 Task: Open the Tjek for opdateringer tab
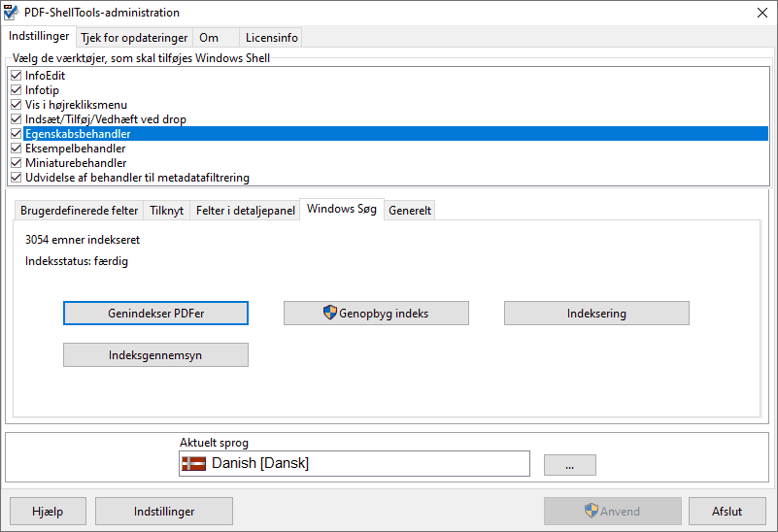click(x=134, y=38)
